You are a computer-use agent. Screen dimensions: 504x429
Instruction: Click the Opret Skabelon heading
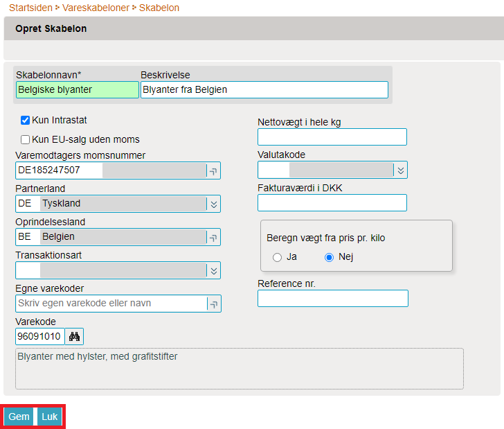[51, 28]
